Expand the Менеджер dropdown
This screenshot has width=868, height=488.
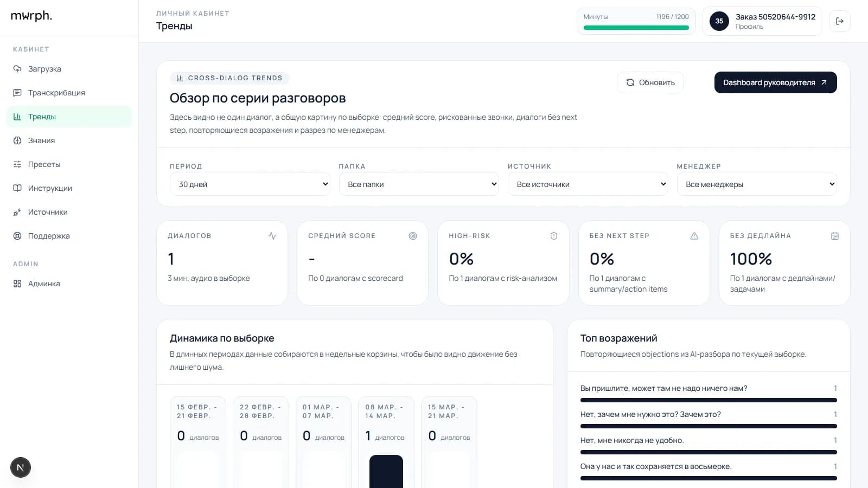coord(756,184)
